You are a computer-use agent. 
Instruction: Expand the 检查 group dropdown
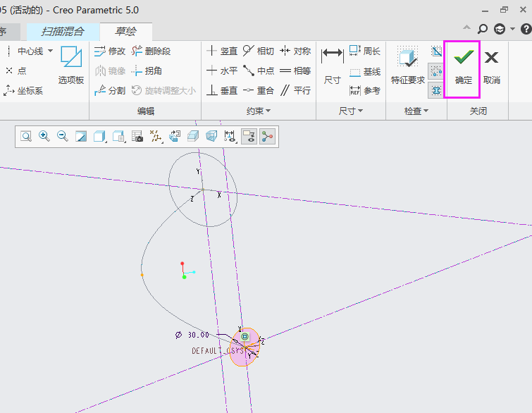click(x=416, y=111)
